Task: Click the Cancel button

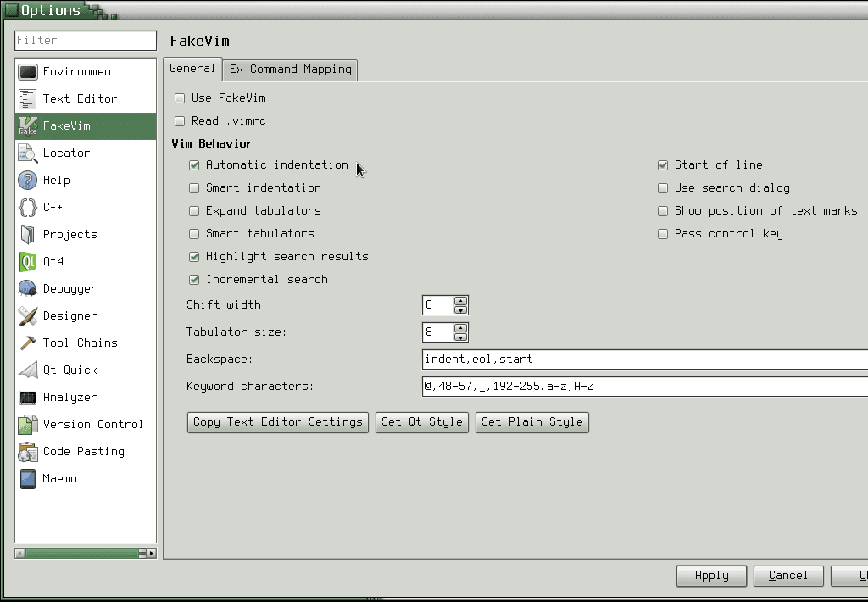Action: [x=788, y=576]
